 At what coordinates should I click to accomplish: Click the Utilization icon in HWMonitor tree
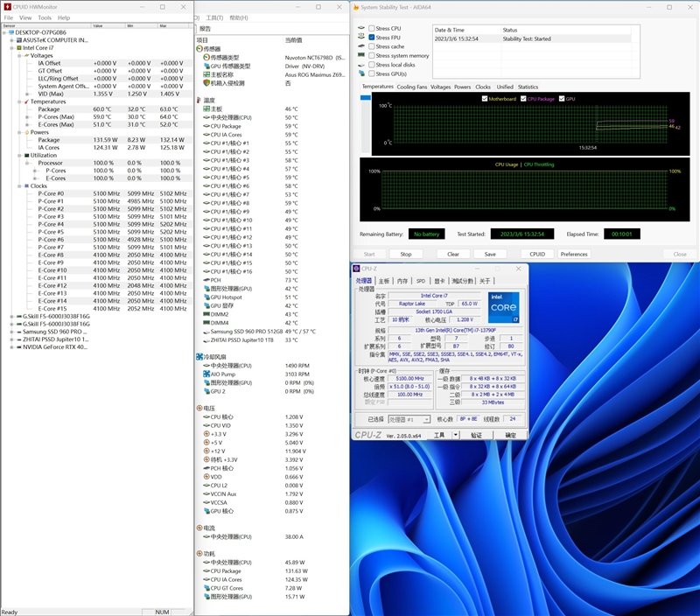point(27,156)
